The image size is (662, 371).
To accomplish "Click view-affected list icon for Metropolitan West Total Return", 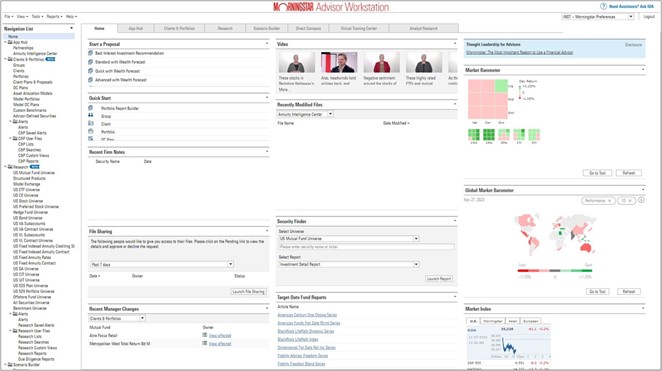I will pyautogui.click(x=205, y=344).
